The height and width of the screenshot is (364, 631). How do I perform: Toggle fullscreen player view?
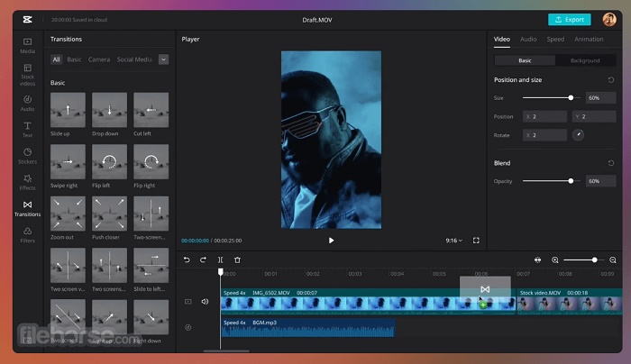coord(476,241)
